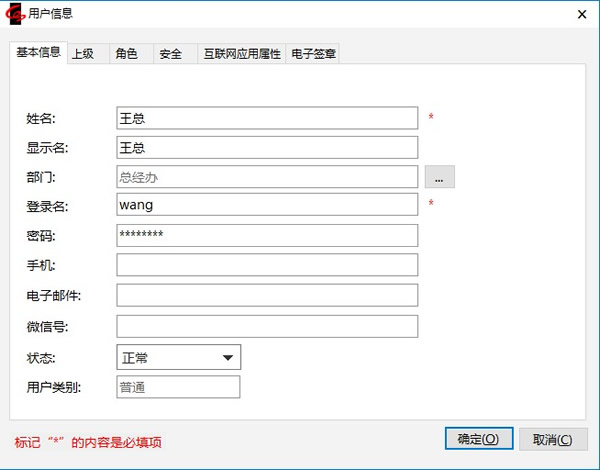This screenshot has width=600, height=470.
Task: Open department browse button (...)
Action: point(440,177)
